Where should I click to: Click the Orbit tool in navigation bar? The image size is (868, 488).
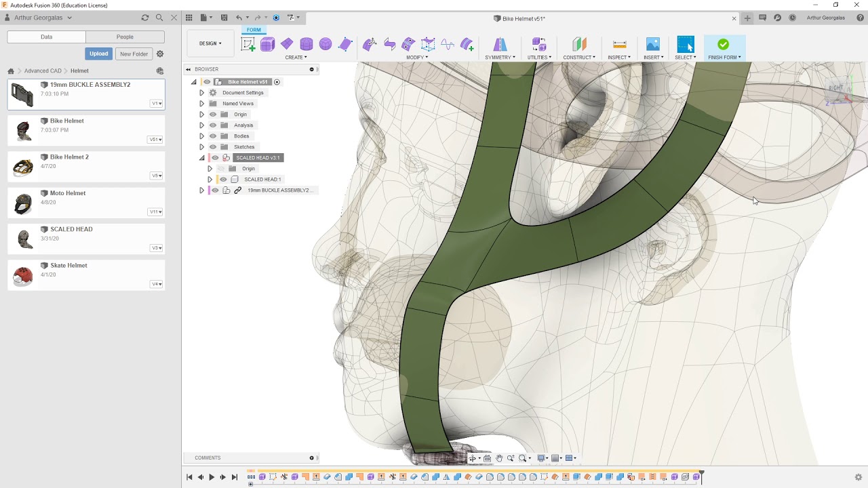(x=473, y=458)
